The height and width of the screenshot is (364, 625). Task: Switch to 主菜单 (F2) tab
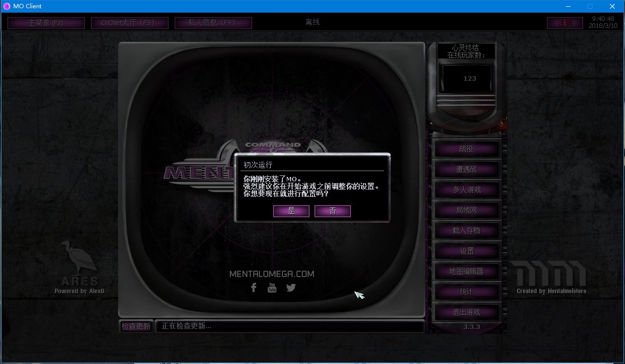tap(46, 23)
